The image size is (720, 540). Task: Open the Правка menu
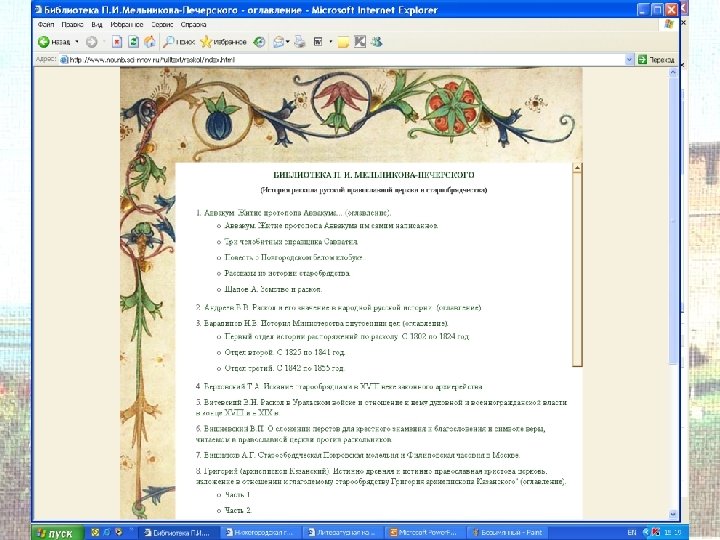click(72, 24)
